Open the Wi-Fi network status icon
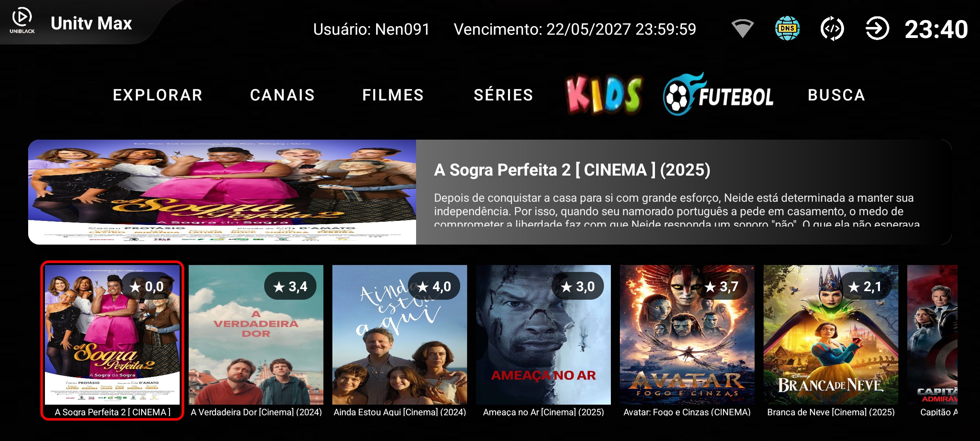Screen dimensions: 980x441 tap(742, 29)
